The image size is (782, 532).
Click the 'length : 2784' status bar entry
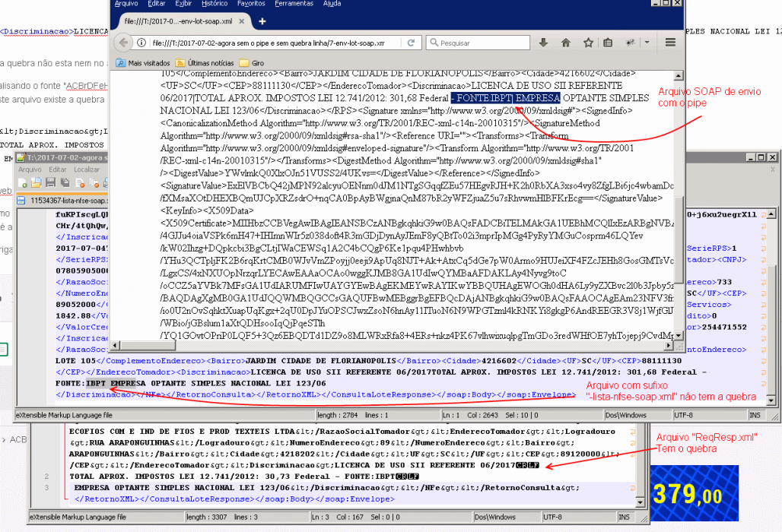pos(338,415)
